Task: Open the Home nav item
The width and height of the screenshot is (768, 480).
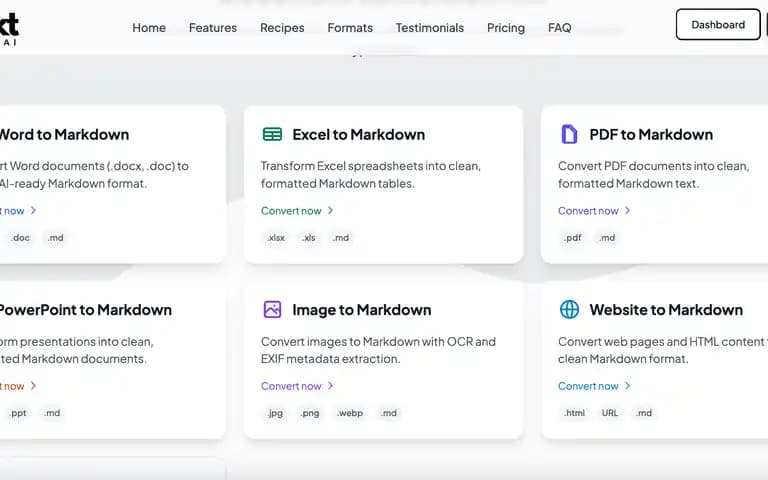Action: (149, 28)
